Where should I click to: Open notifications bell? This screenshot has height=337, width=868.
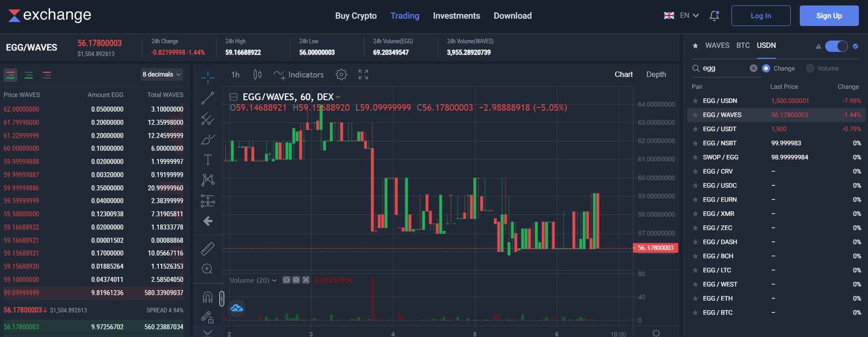pyautogui.click(x=714, y=16)
